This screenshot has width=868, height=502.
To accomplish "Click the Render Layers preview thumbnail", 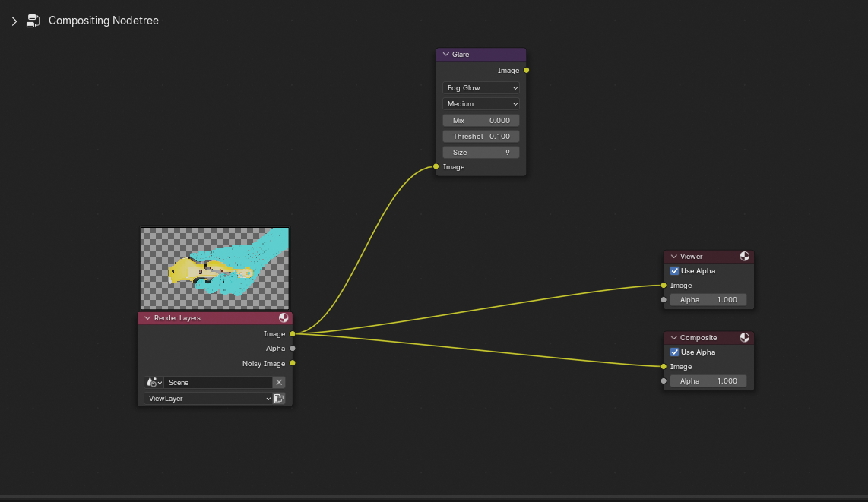I will (x=215, y=268).
